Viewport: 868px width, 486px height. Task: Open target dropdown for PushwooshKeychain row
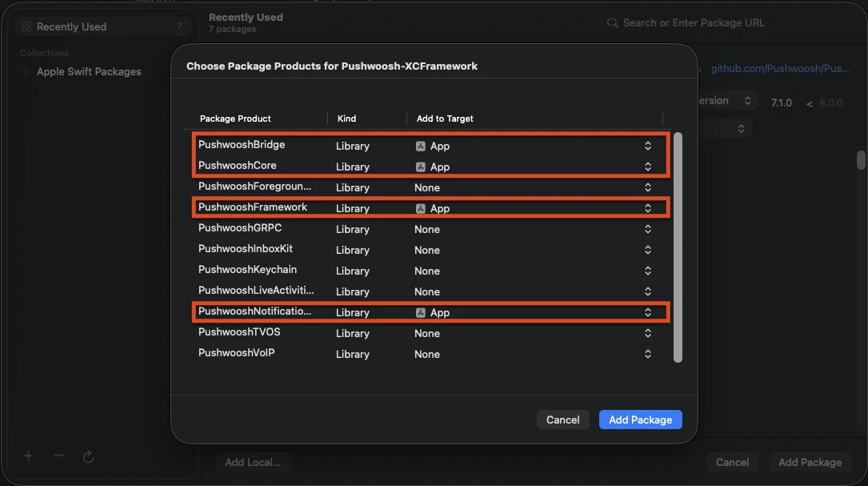[648, 271]
